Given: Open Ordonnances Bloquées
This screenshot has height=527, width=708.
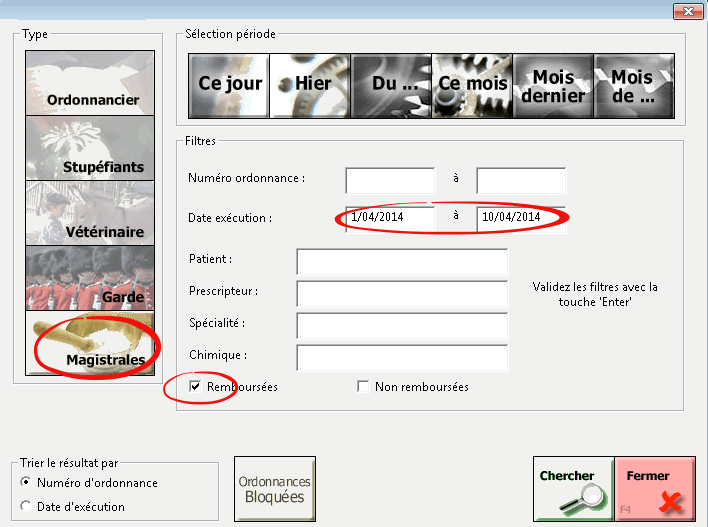Looking at the screenshot, I should click(275, 489).
